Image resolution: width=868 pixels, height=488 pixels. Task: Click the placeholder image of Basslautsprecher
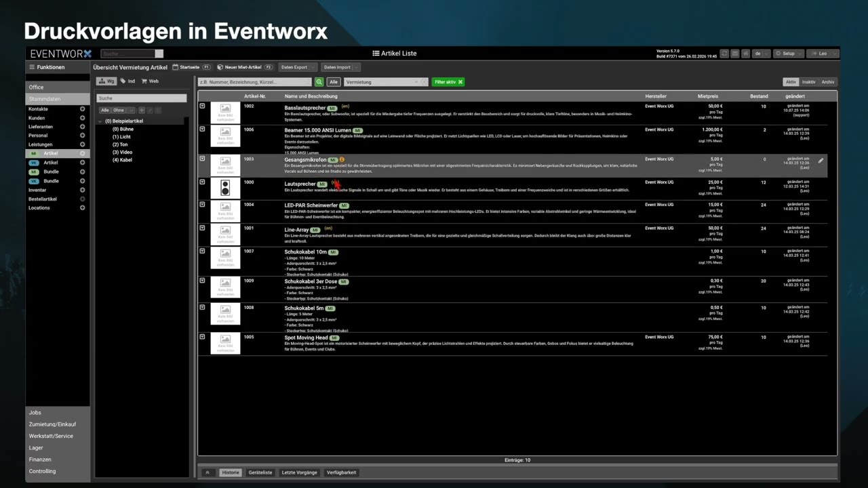coord(225,113)
